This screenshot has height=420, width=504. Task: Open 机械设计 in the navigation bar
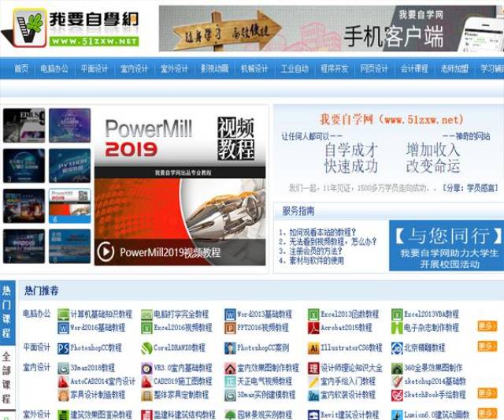254,69
